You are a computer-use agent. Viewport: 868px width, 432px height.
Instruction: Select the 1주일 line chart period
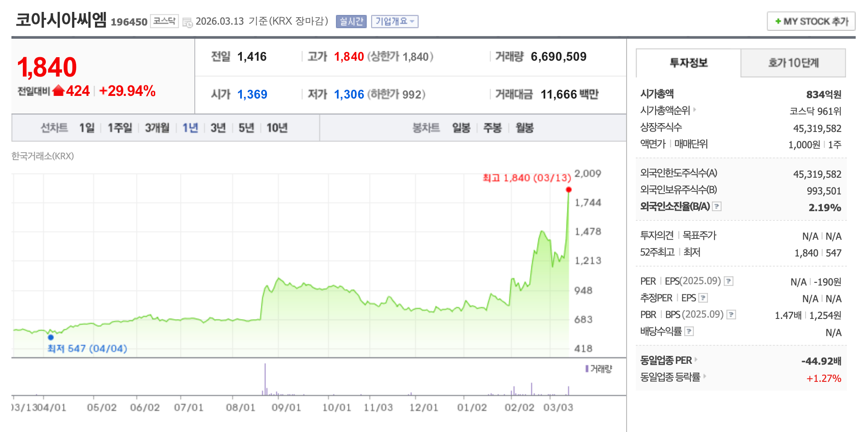120,128
